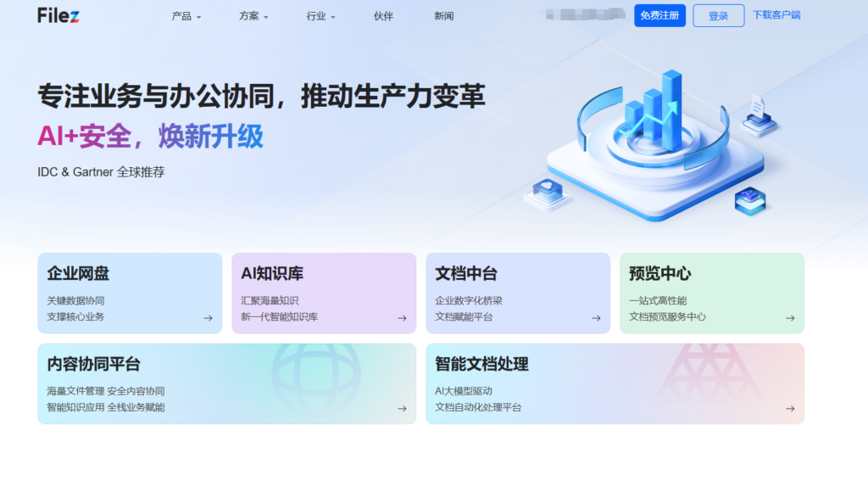The height and width of the screenshot is (486, 868).
Task: Open the 产品 dropdown menu
Action: (x=186, y=17)
